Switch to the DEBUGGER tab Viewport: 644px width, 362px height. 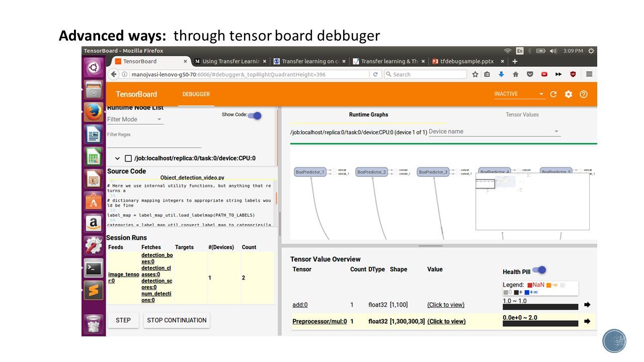196,94
